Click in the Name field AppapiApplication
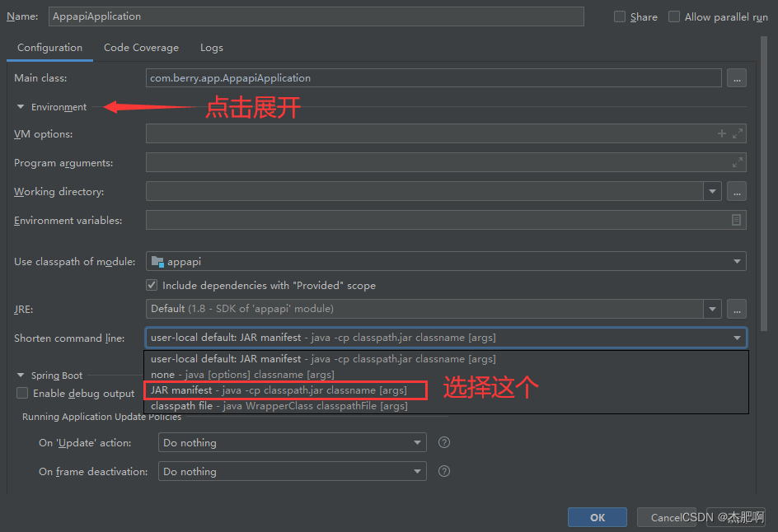This screenshot has width=778, height=532. pos(316,16)
